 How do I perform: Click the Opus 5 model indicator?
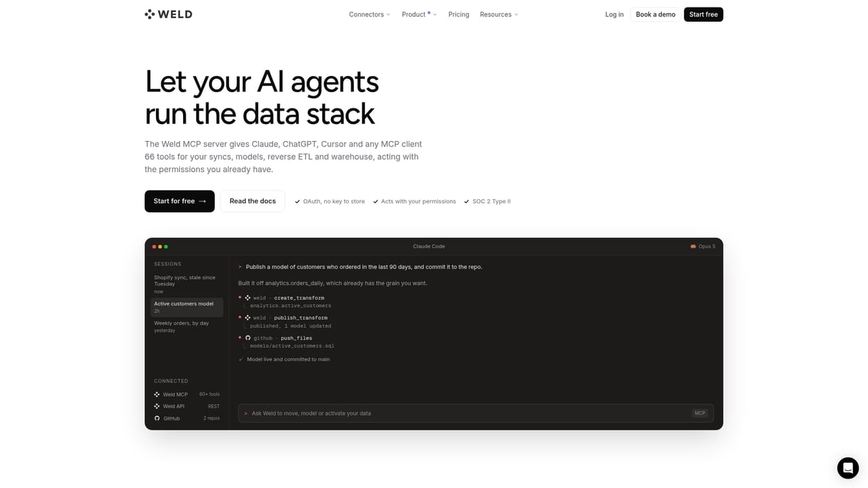pos(703,247)
